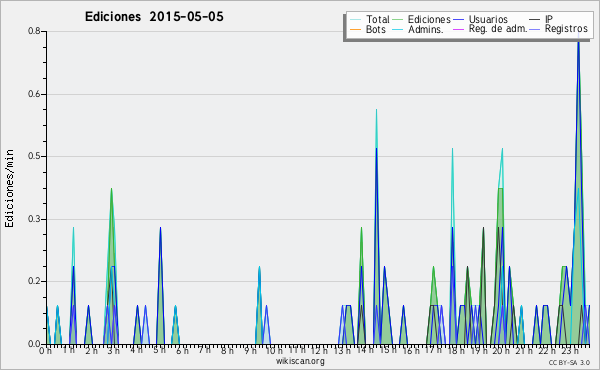Image resolution: width=600 pixels, height=370 pixels.
Task: Open the wikiscan.org link below chart
Action: [300, 361]
